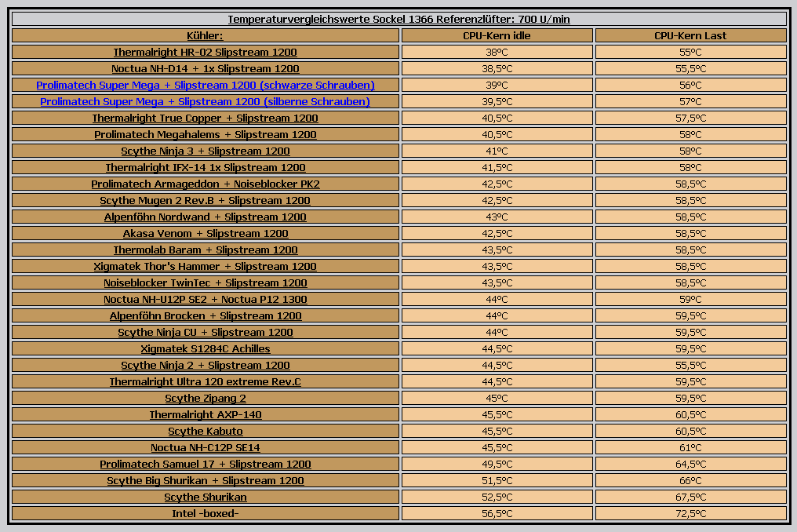This screenshot has height=532, width=797.
Task: Open Noctua NH-U12P SE2 link
Action: tap(205, 299)
